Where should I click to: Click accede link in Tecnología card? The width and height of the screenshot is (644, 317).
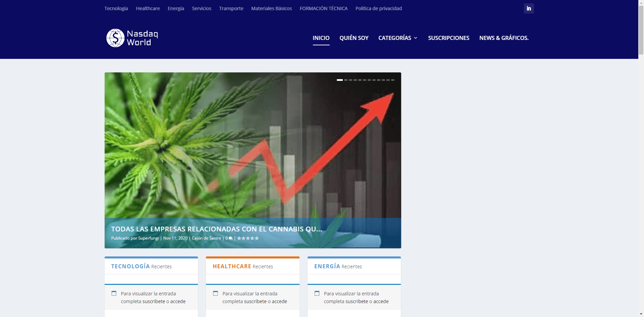coord(178,301)
